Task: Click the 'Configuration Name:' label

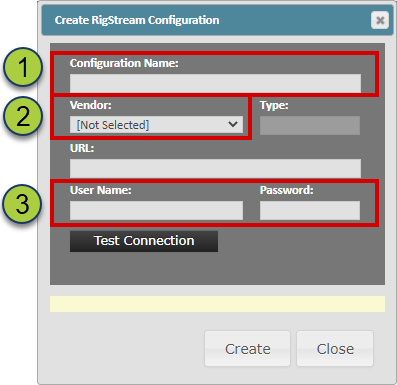Action: 124,63
